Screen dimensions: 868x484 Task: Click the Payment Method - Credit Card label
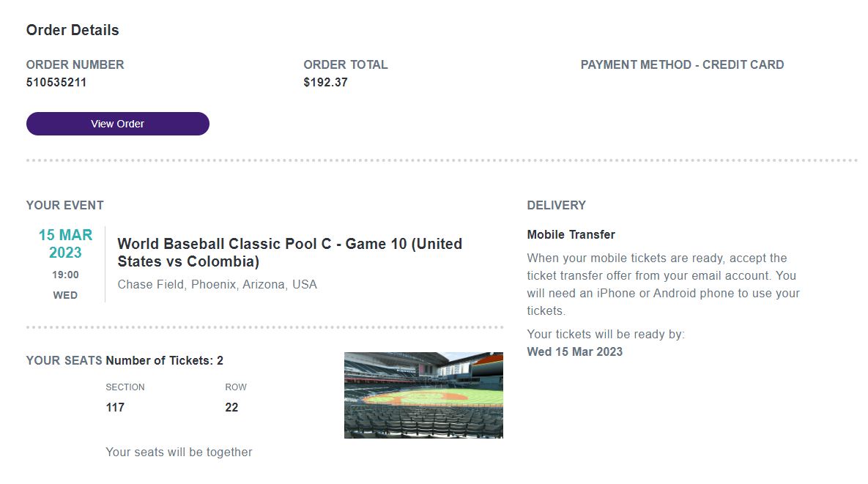click(682, 64)
